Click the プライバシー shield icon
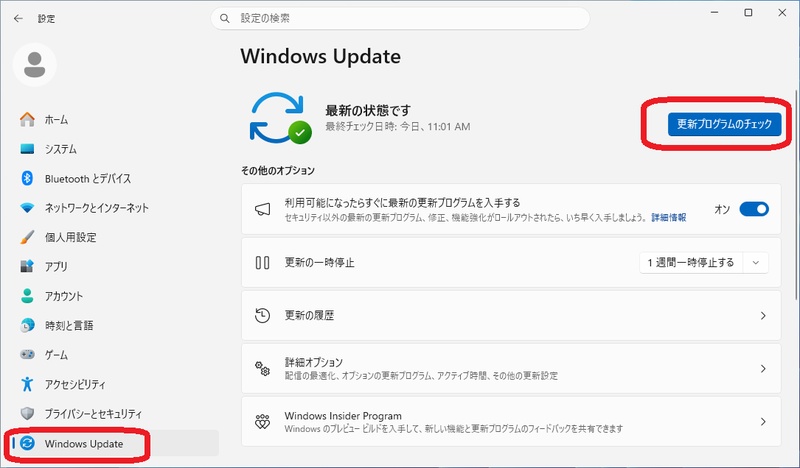 click(x=27, y=413)
